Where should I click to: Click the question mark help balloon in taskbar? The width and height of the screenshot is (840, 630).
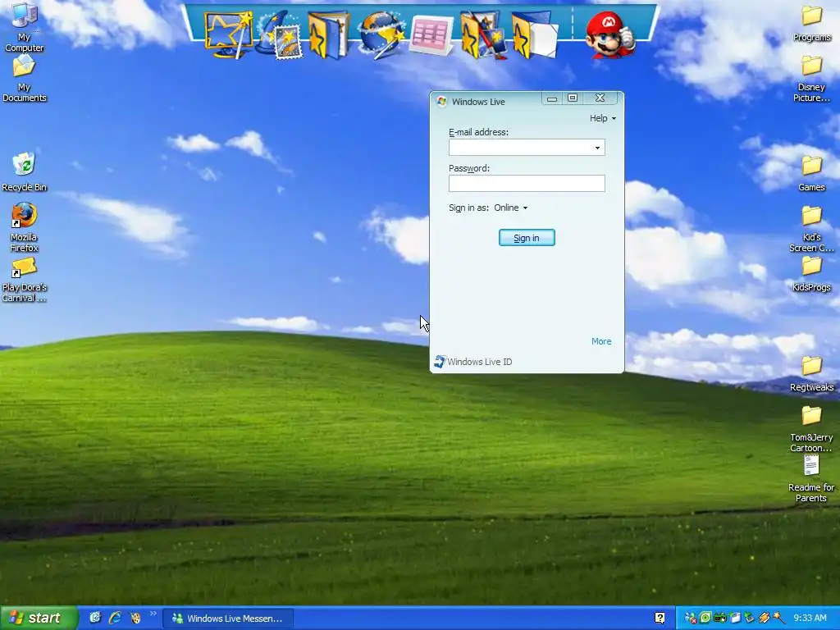pyautogui.click(x=660, y=619)
